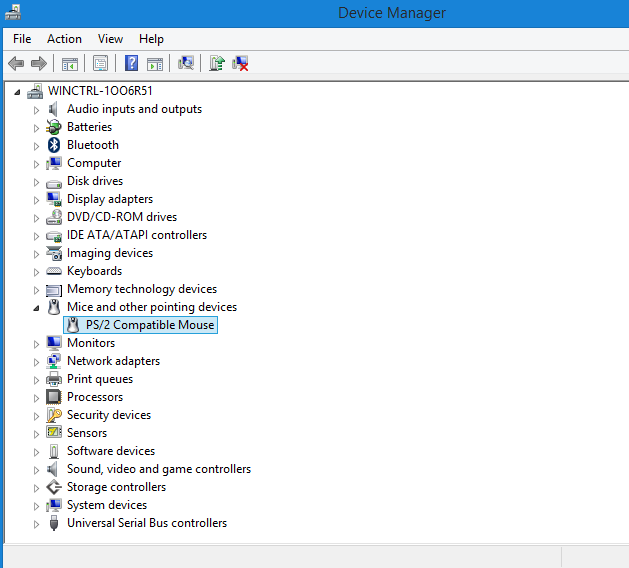Viewport: 629px width, 568px height.
Task: Select Universal Serial Bus controllers label
Action: (147, 523)
